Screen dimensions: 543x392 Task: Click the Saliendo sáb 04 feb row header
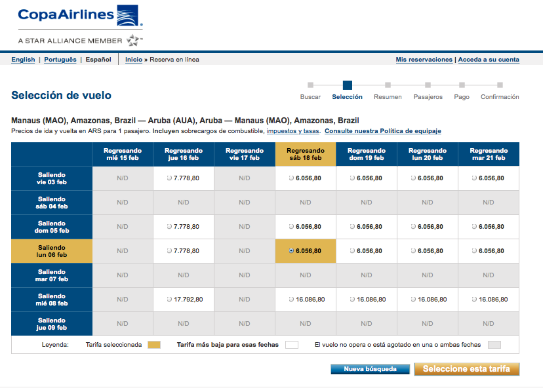pos(52,203)
